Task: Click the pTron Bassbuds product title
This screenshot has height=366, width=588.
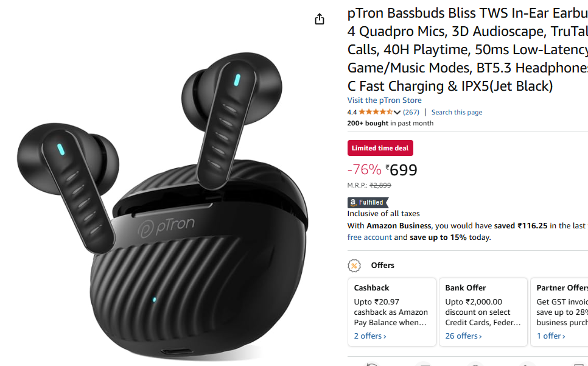Action: [467, 49]
